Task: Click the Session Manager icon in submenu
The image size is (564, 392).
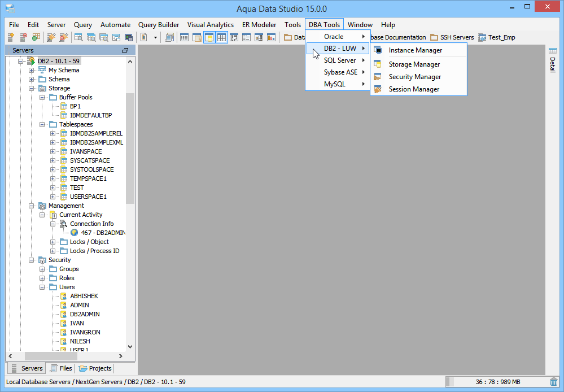Action: tap(378, 89)
